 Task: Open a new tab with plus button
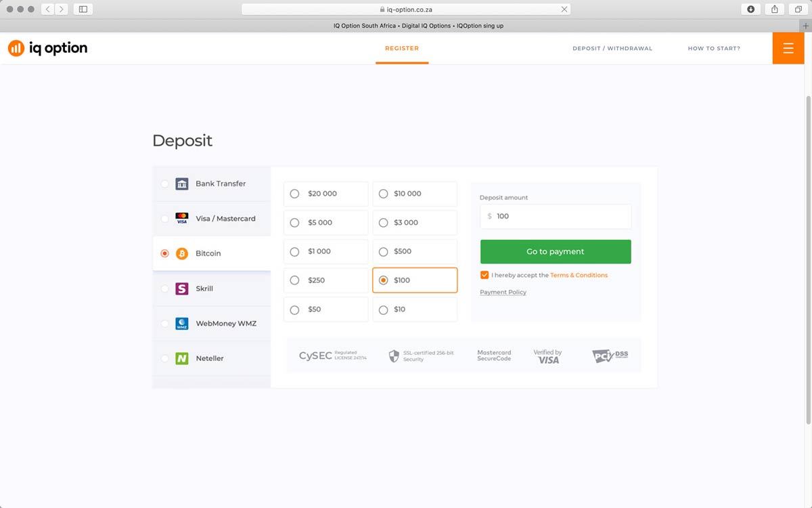(805, 26)
